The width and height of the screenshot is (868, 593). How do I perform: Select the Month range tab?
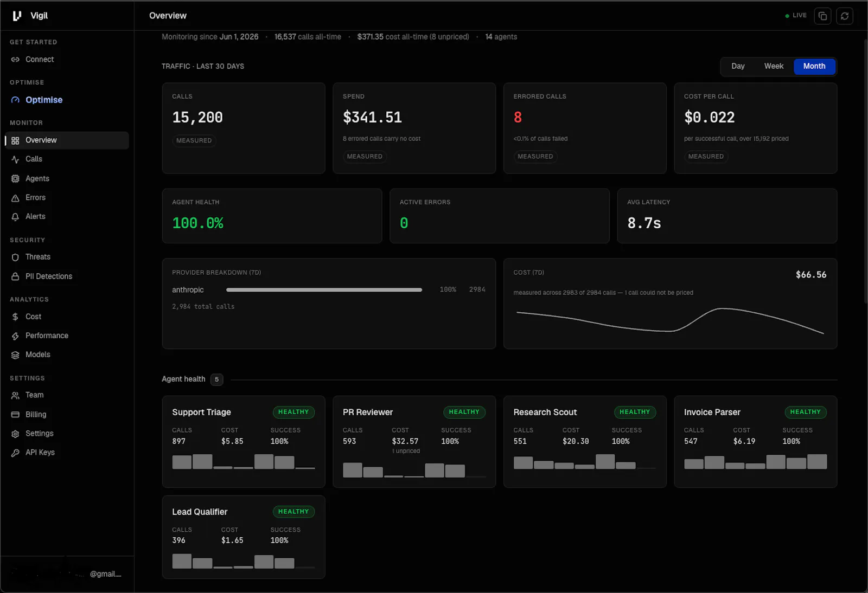[x=814, y=66]
